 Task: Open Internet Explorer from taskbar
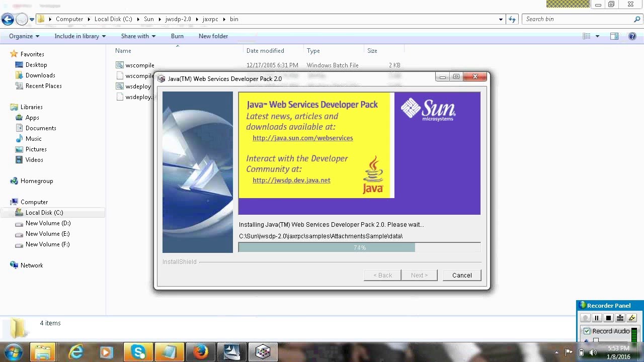[x=75, y=352]
